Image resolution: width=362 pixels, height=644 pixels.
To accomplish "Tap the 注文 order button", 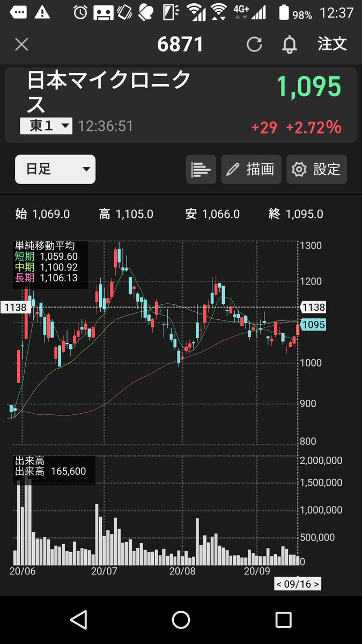I will pos(332,44).
